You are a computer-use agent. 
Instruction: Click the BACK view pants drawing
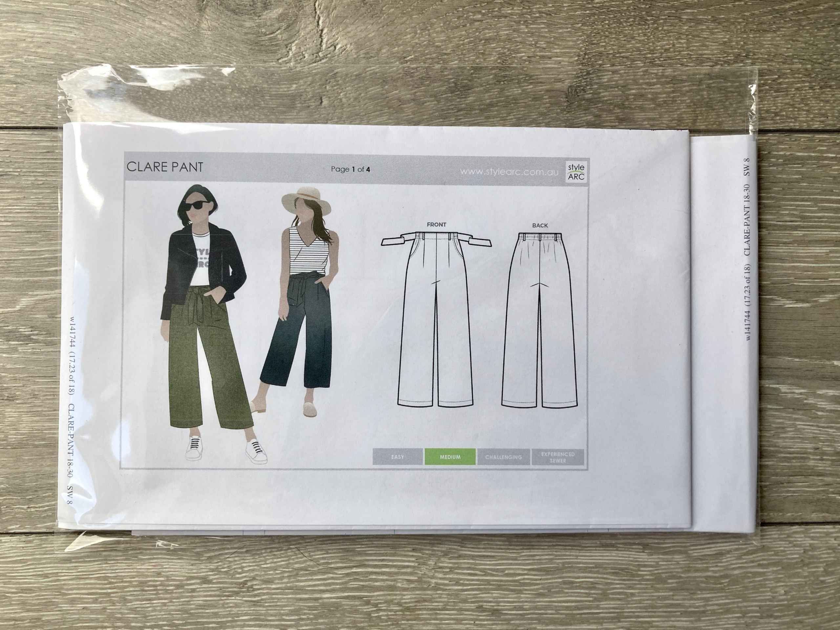(540, 323)
